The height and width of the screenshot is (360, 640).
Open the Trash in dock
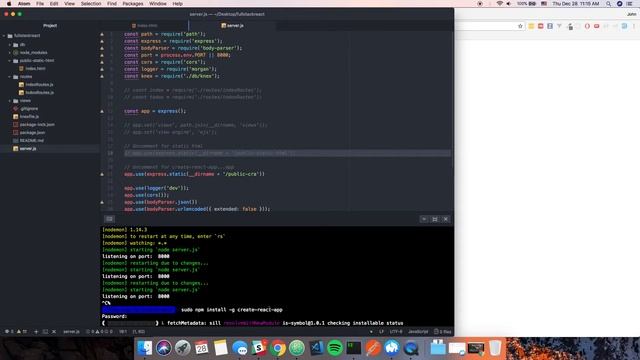[495, 348]
